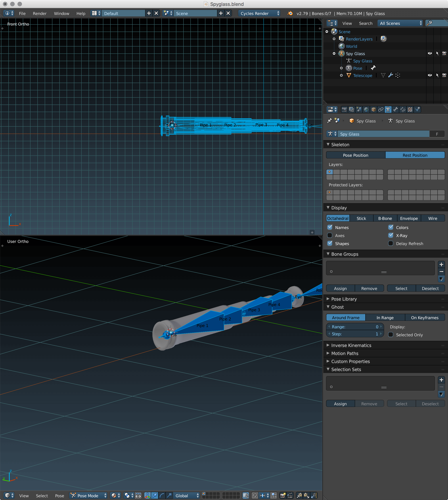Open the Bone properties tab
This screenshot has width=448, height=500.
395,109
